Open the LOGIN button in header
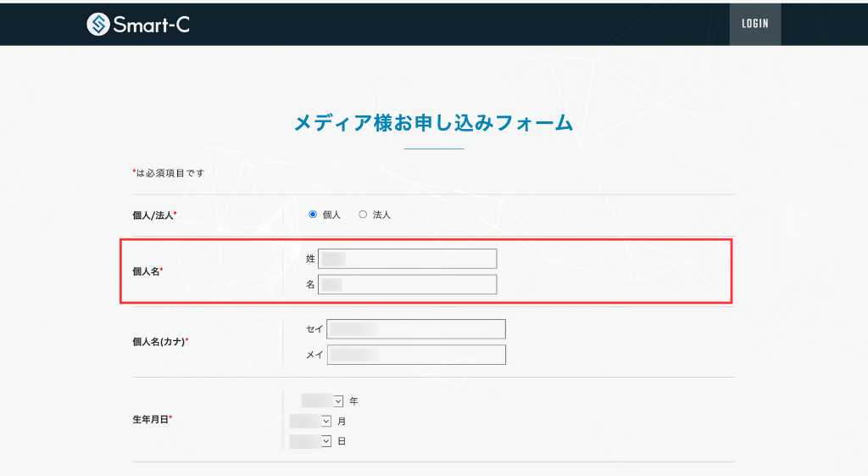This screenshot has height=476, width=868. (755, 24)
